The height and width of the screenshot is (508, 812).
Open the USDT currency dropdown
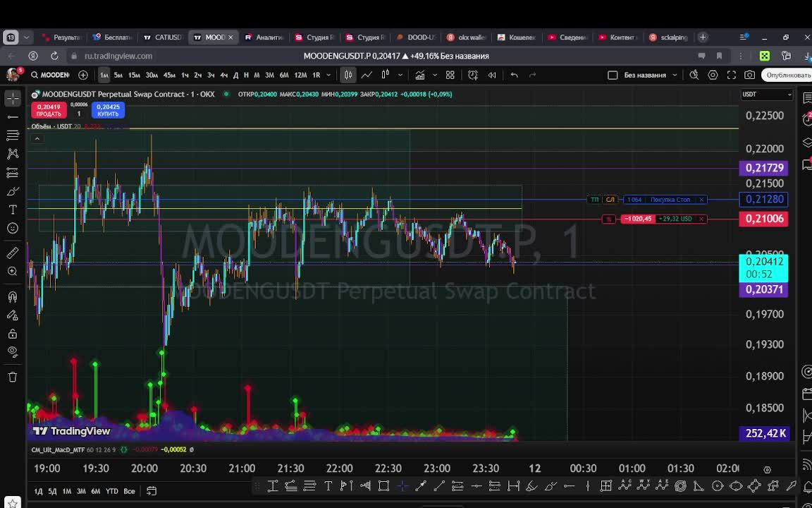[767, 95]
